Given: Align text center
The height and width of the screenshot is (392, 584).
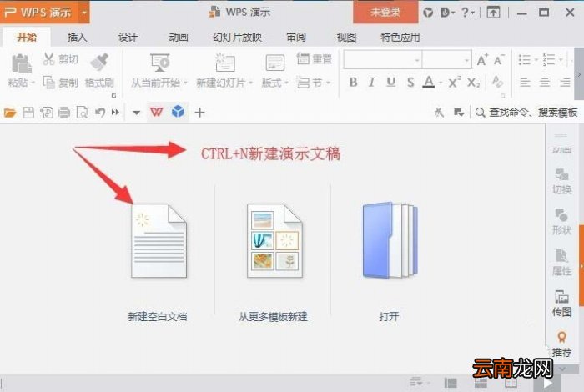Looking at the screenshot, I should [545, 83].
